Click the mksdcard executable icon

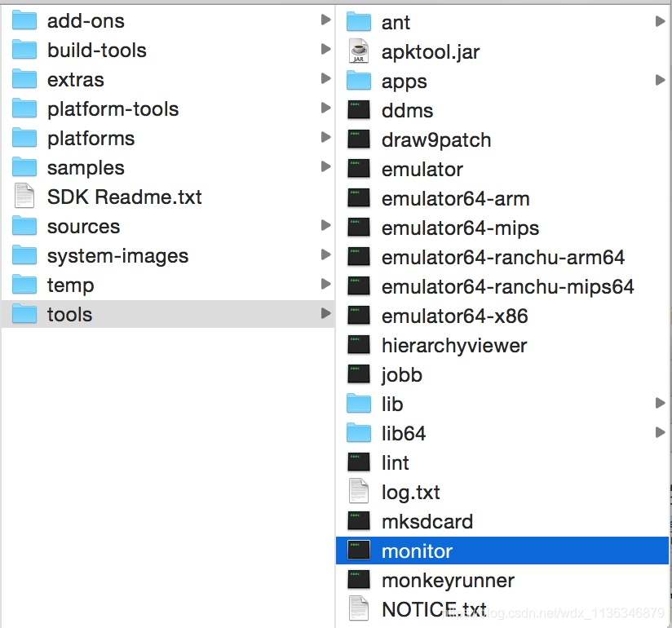point(359,521)
